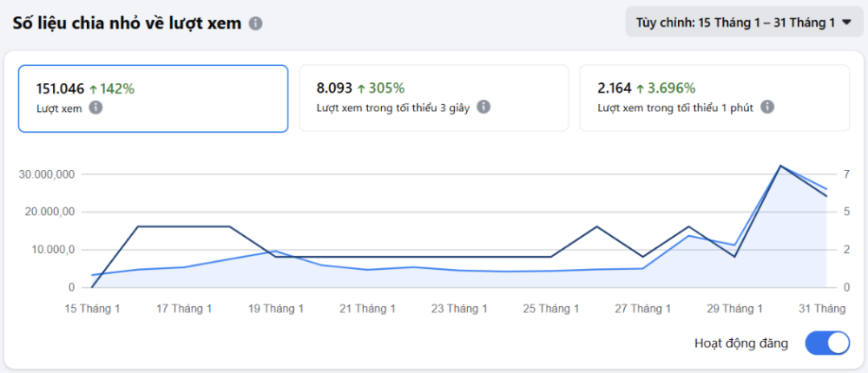Click green up arrow beside 3.696%

tap(641, 88)
